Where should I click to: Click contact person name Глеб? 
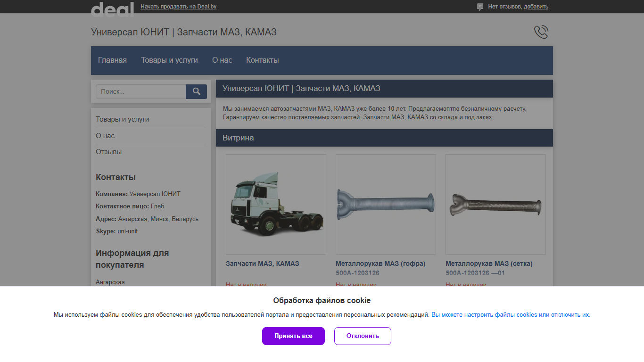pyautogui.click(x=157, y=206)
